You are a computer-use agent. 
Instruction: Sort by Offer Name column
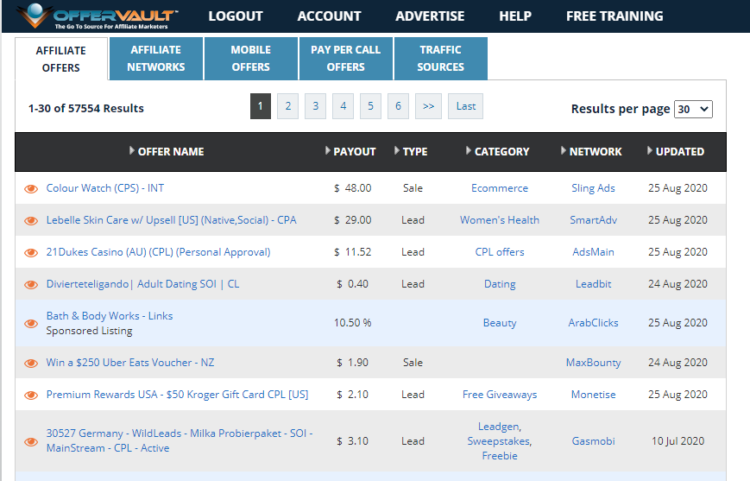click(x=166, y=152)
